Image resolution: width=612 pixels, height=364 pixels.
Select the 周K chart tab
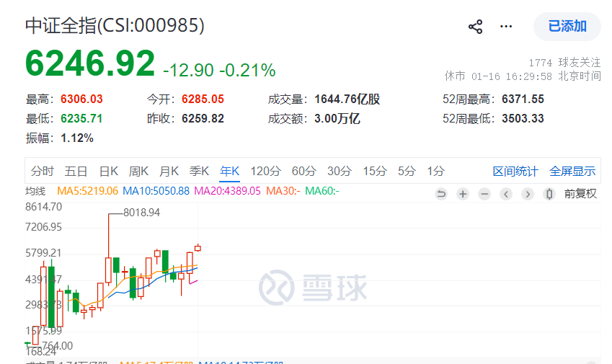click(x=138, y=171)
